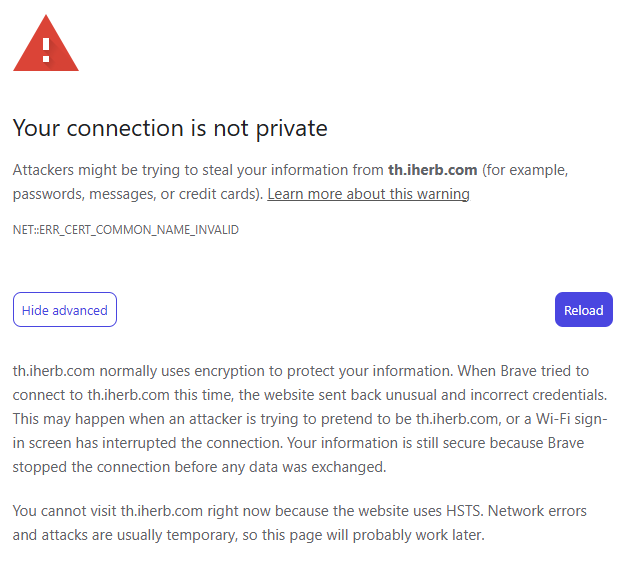This screenshot has height=565, width=626.
Task: Click the passwords, messages, or credit cards text
Action: (x=138, y=194)
